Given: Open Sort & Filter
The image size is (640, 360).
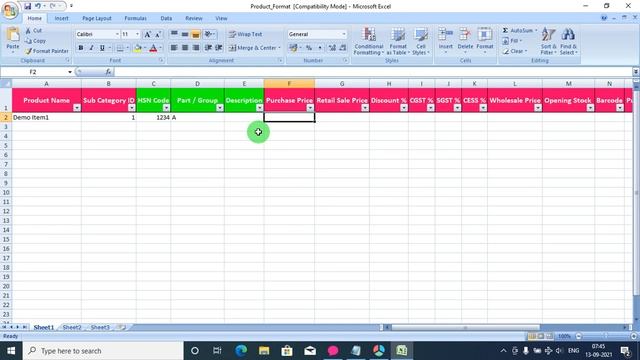Looking at the screenshot, I should 548,41.
